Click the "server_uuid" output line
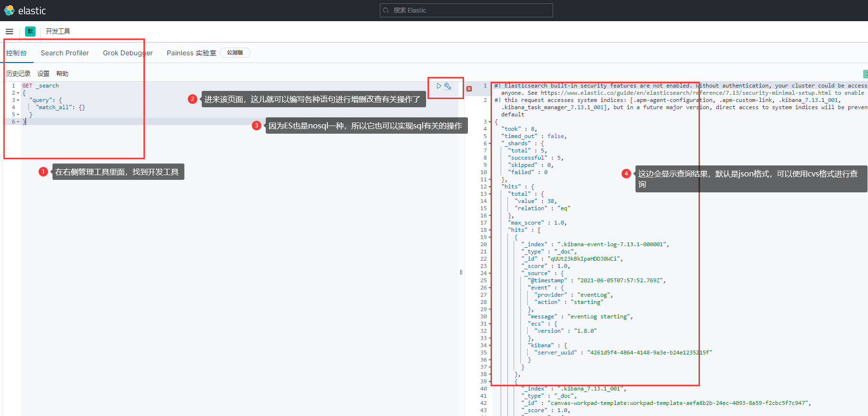Viewport: 868px width, 416px height. [623, 353]
